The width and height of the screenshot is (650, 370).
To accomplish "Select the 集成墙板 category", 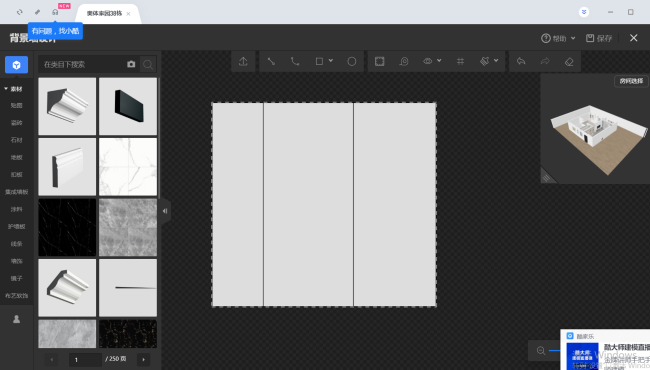I will pyautogui.click(x=17, y=192).
